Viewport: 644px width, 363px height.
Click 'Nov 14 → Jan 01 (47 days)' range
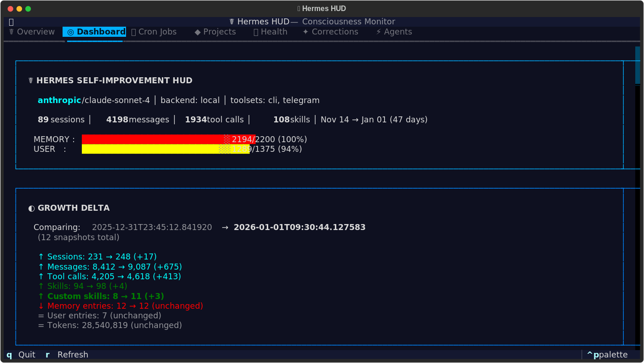click(374, 120)
